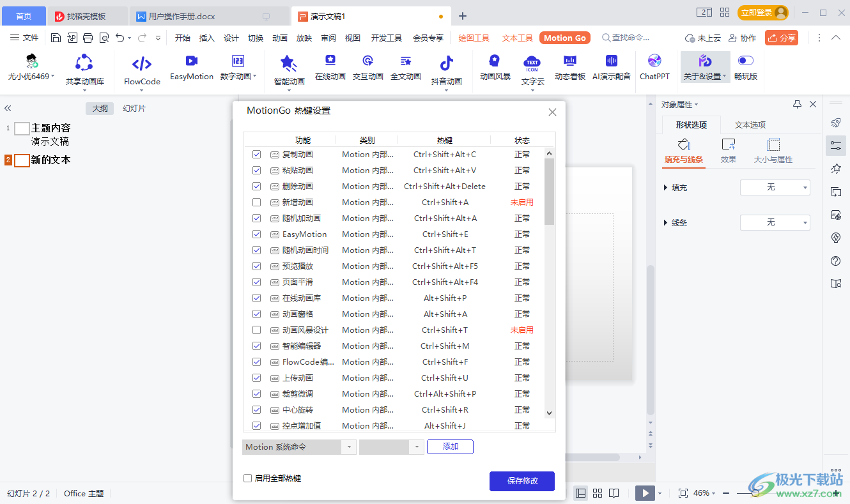Launch ChatPPT from the ribbon

point(654,68)
